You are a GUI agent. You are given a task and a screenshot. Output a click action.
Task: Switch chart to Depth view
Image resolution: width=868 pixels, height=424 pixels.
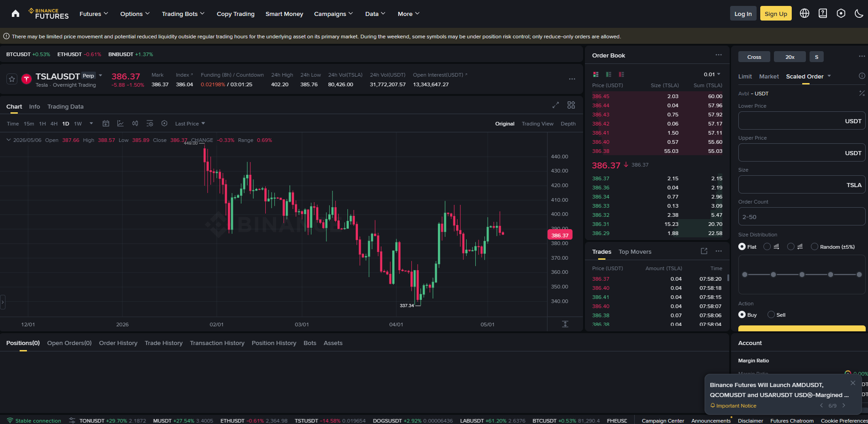click(x=568, y=124)
